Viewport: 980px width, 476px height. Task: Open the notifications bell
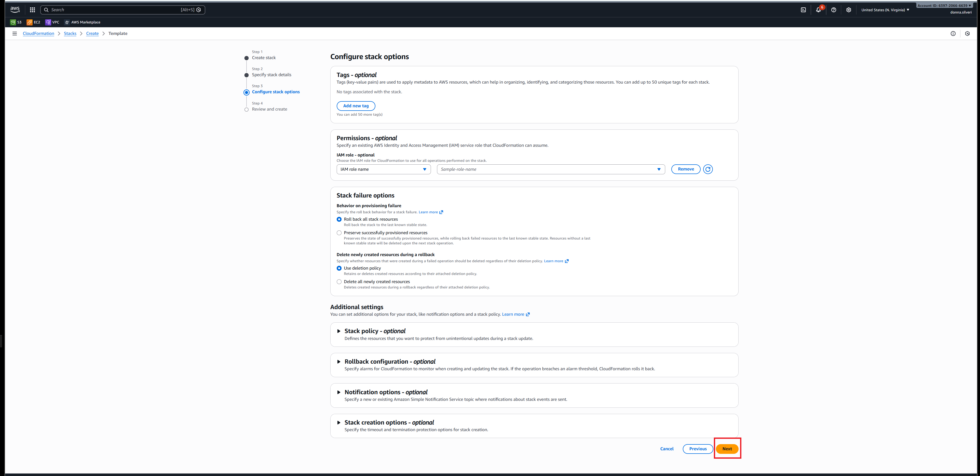pos(818,10)
